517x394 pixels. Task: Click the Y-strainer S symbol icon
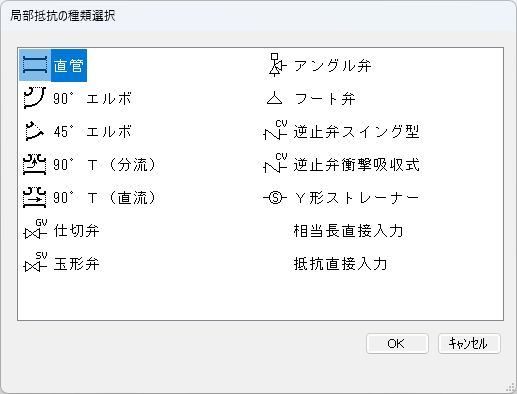[x=275, y=198]
